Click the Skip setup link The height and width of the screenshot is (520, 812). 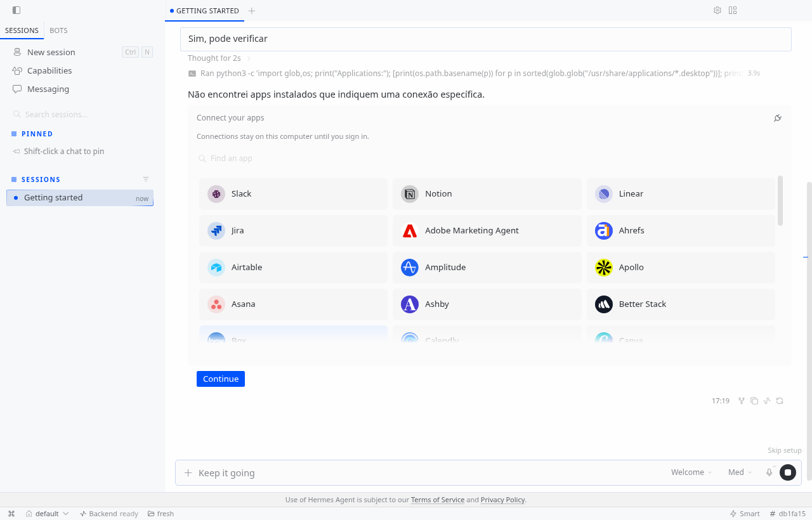[785, 450]
